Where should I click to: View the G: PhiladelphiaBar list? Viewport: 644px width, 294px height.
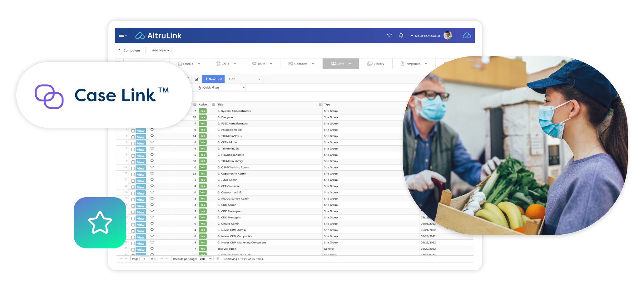pyautogui.click(x=141, y=131)
